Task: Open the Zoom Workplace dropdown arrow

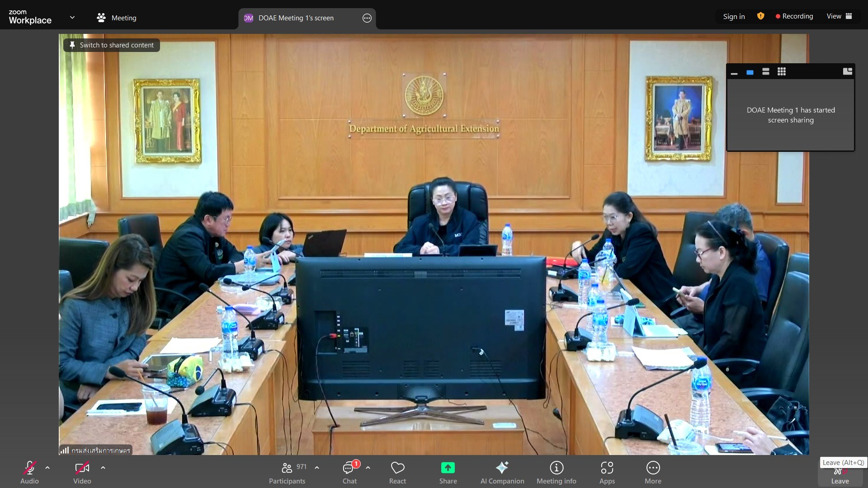Action: 72,18
